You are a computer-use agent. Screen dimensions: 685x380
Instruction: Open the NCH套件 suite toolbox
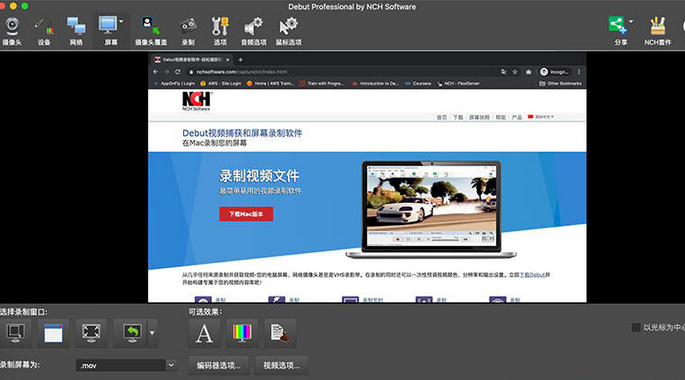tap(657, 31)
